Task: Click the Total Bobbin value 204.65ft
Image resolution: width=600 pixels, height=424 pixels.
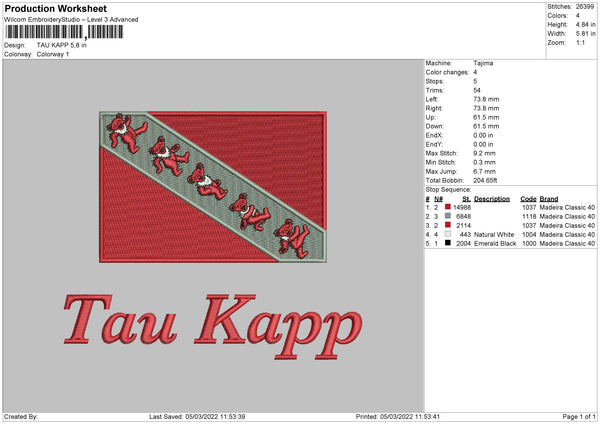Action: coord(485,181)
